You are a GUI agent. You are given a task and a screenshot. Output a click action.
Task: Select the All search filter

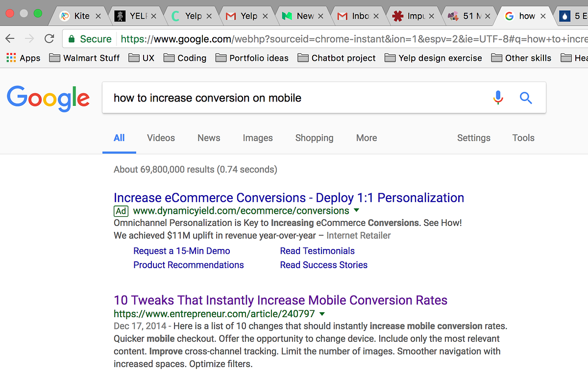click(119, 138)
